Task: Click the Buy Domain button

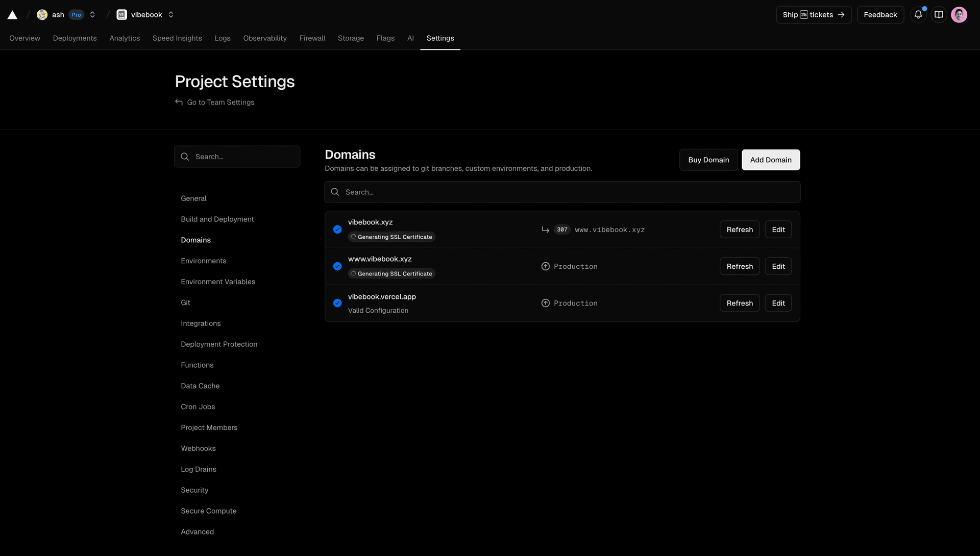Action: (x=708, y=160)
